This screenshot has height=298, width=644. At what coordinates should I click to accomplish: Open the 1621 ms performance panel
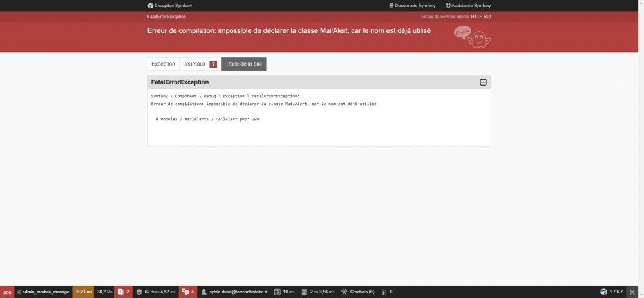tap(83, 292)
